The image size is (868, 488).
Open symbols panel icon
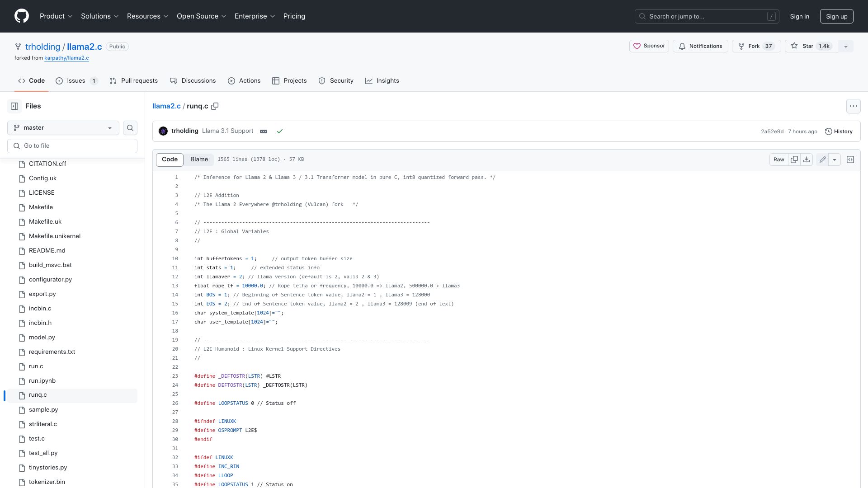(x=850, y=160)
